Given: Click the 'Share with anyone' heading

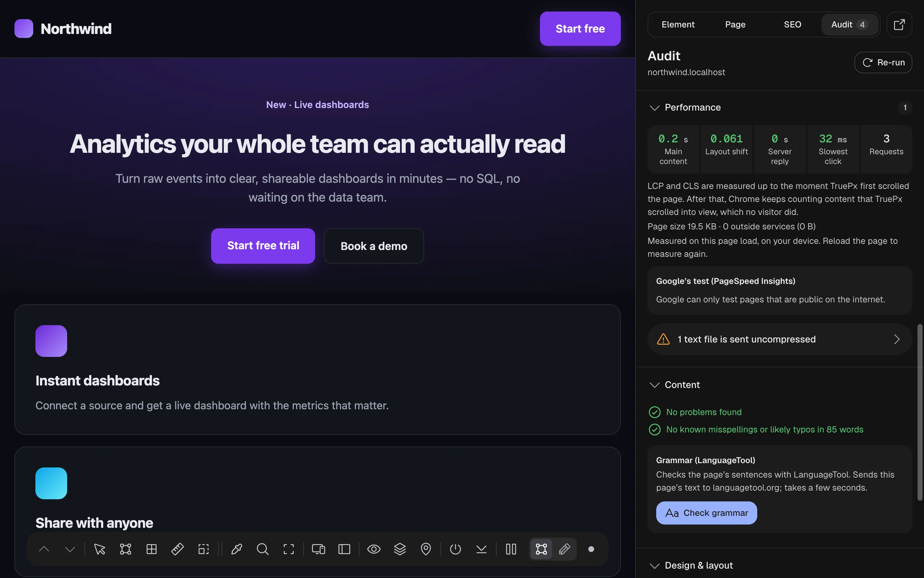Looking at the screenshot, I should click(94, 523).
